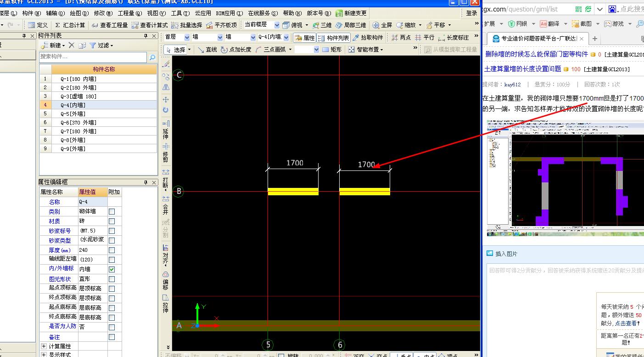Open browser link 土建算量墙的长度设置问题
The height and width of the screenshot is (357, 644).
(x=522, y=69)
